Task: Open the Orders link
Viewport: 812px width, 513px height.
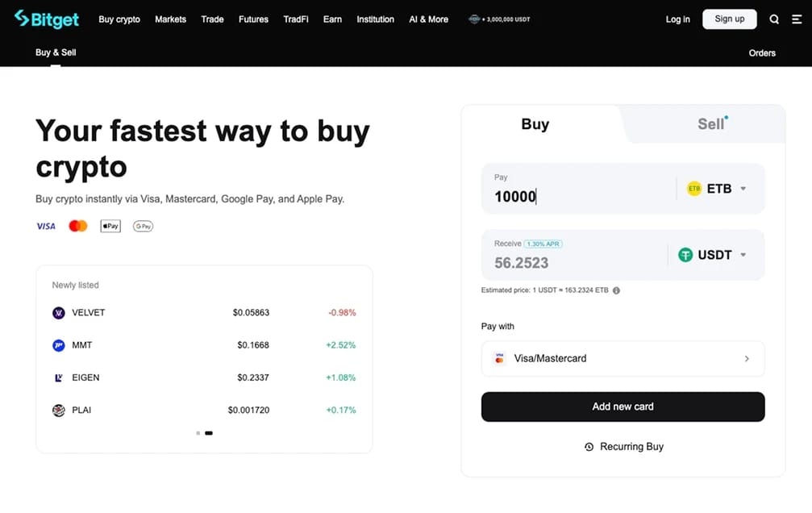Action: click(x=762, y=53)
